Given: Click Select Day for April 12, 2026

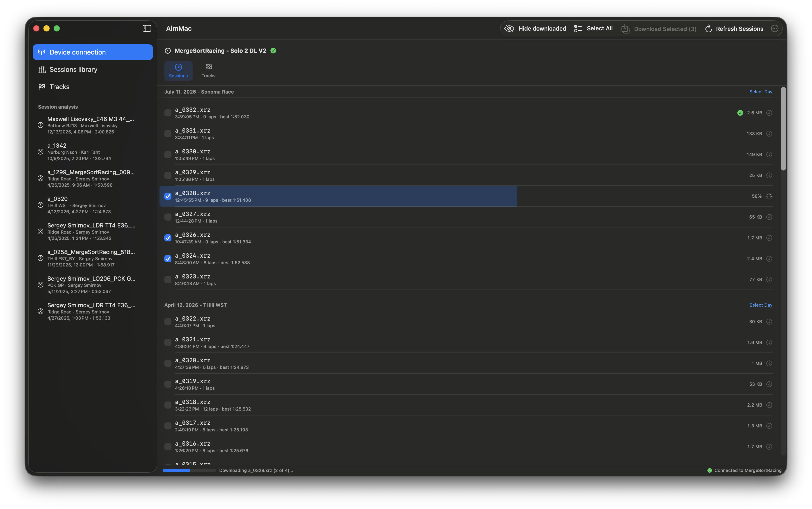Looking at the screenshot, I should pyautogui.click(x=761, y=305).
